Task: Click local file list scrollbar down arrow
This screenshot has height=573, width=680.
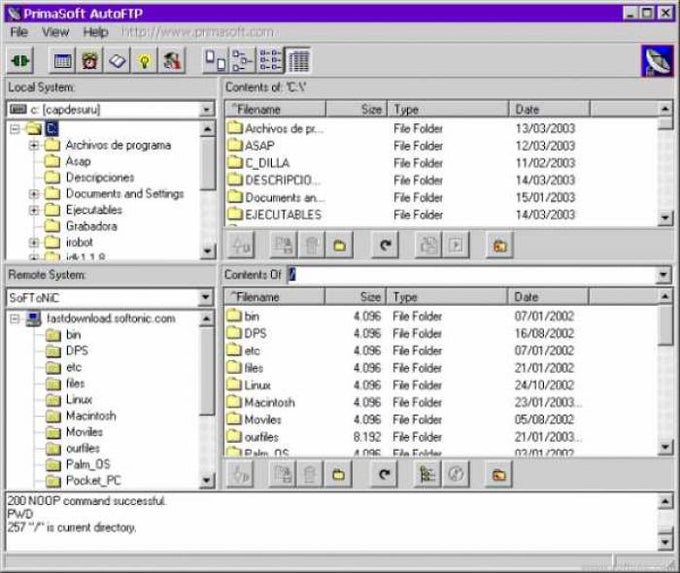Action: click(665, 216)
